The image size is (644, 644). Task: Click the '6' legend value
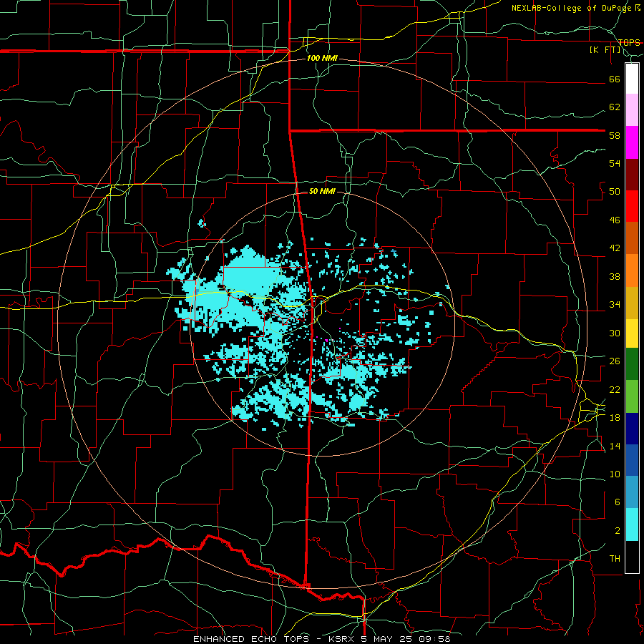click(617, 502)
